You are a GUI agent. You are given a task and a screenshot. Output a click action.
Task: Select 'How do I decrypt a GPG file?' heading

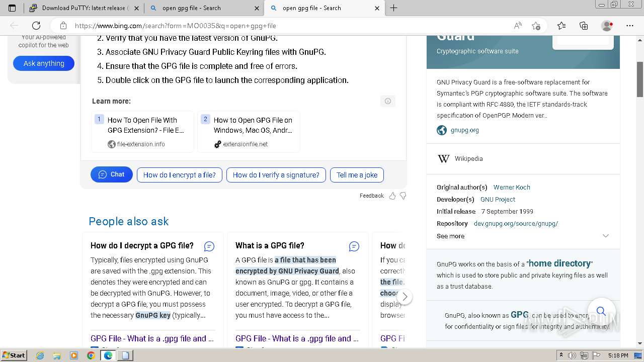click(142, 245)
